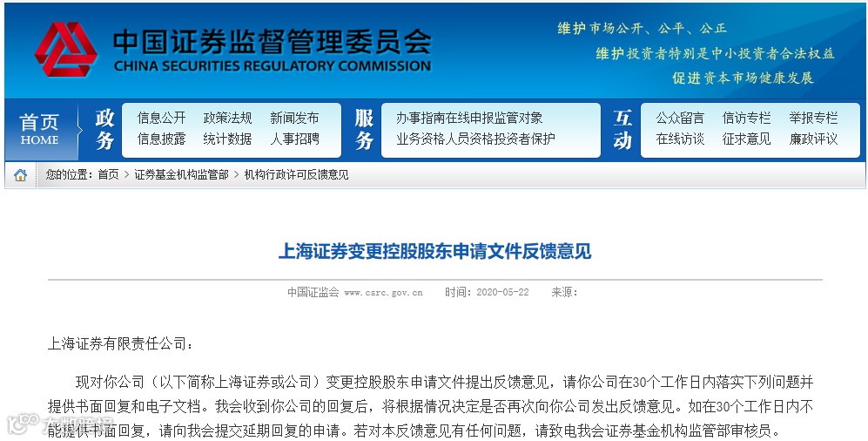Click the 在线申报 service link
Viewport: 868px width, 441px height.
click(x=469, y=118)
